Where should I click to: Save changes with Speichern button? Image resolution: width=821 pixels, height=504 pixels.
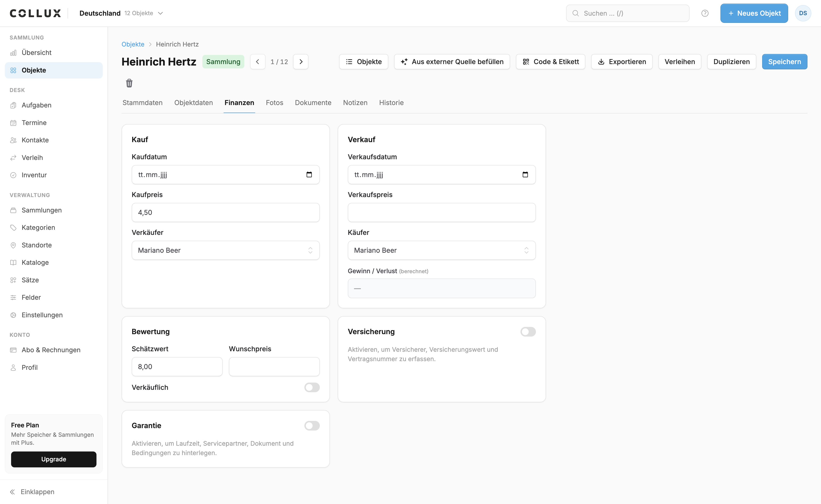pyautogui.click(x=784, y=62)
